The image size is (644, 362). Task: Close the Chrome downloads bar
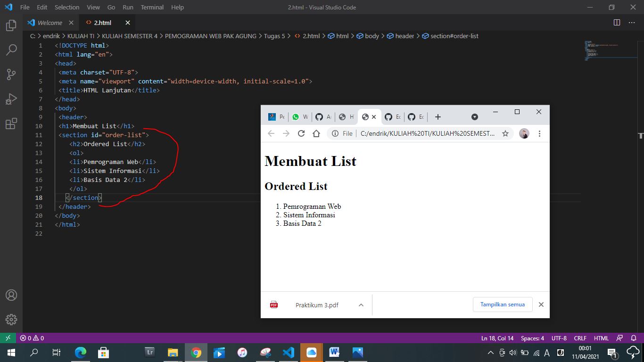(541, 304)
